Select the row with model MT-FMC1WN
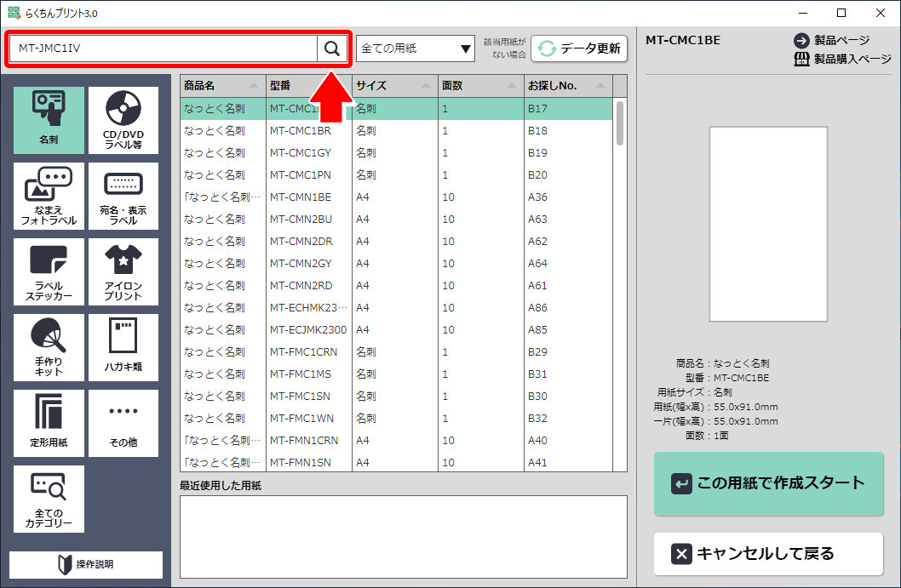901x588 pixels. click(397, 418)
